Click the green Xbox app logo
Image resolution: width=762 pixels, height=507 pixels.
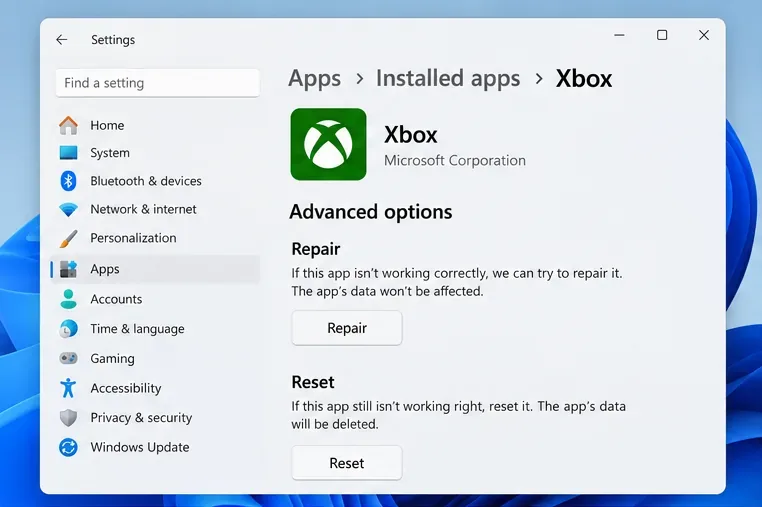[329, 144]
